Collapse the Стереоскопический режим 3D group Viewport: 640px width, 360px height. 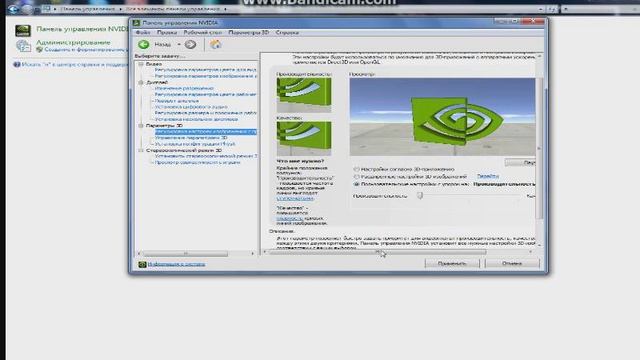[x=141, y=151]
